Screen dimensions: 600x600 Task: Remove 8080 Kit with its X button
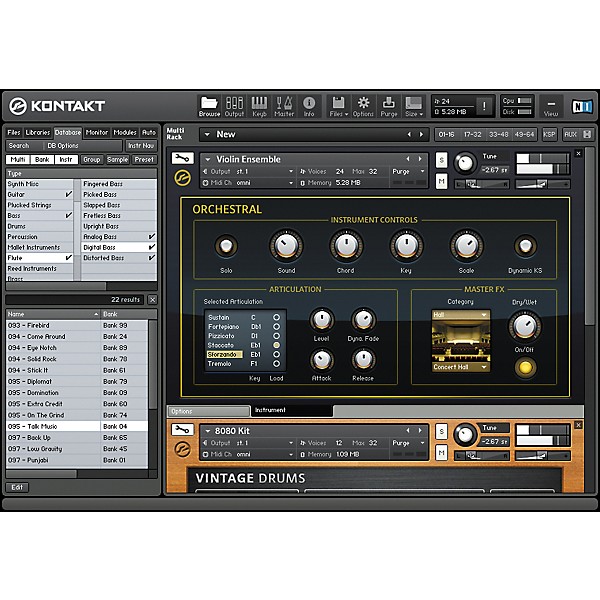[579, 425]
